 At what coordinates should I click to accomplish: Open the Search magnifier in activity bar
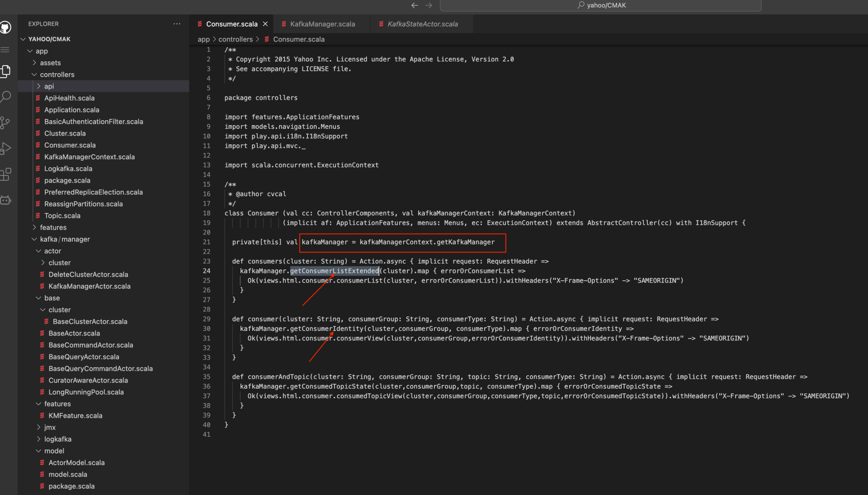coord(5,96)
